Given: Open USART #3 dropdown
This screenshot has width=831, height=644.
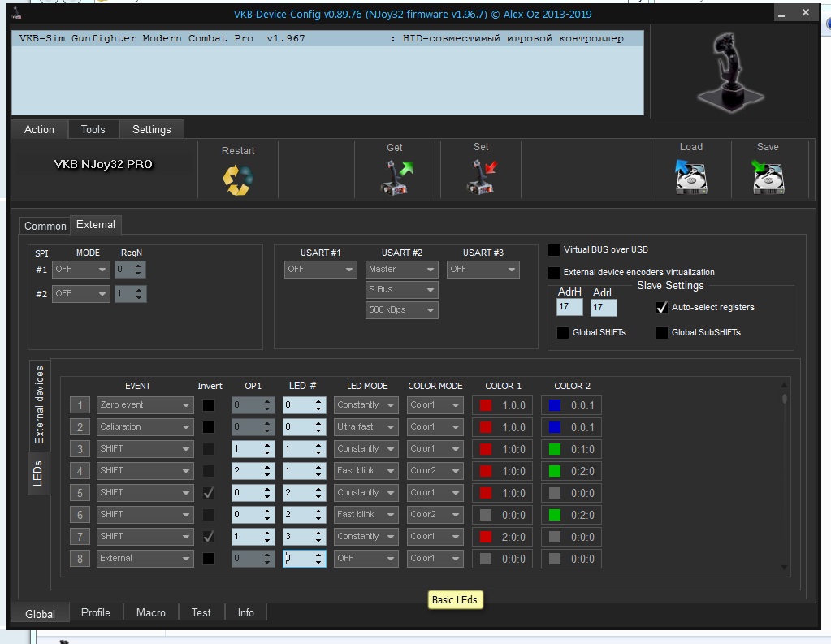Looking at the screenshot, I should click(x=483, y=270).
